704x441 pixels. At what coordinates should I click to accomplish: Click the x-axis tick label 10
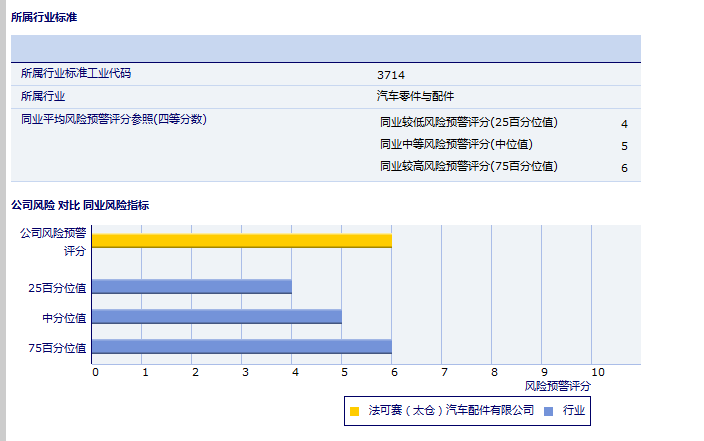(x=597, y=372)
